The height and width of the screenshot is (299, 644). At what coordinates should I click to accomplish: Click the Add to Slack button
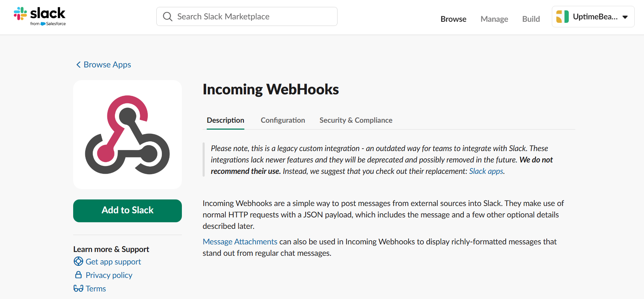(x=127, y=211)
